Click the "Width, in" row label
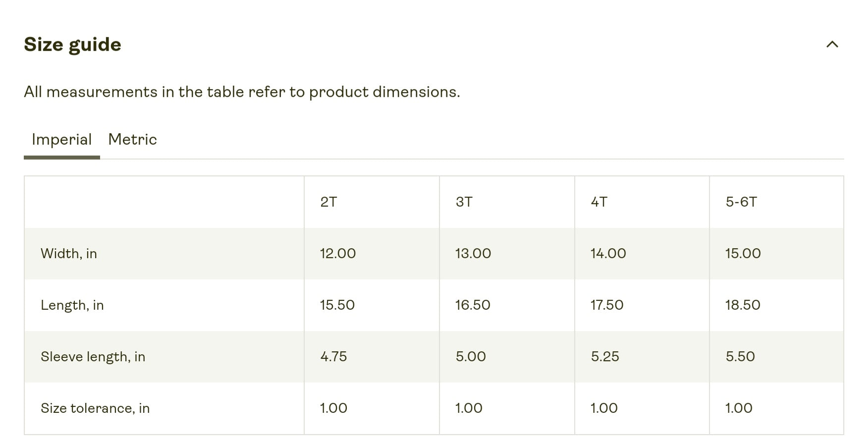The image size is (868, 447). point(69,254)
